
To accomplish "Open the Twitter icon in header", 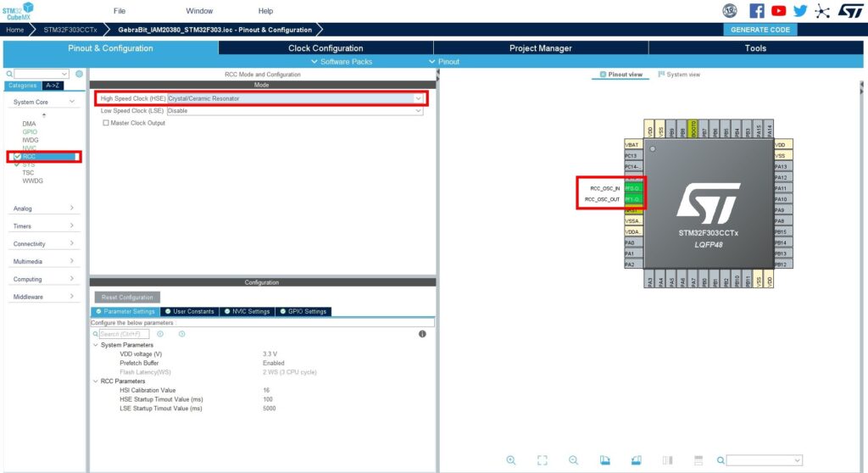I will pos(800,10).
